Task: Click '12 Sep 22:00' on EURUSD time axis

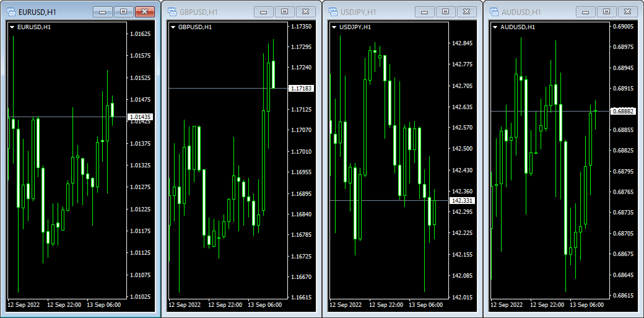Action: coord(64,305)
